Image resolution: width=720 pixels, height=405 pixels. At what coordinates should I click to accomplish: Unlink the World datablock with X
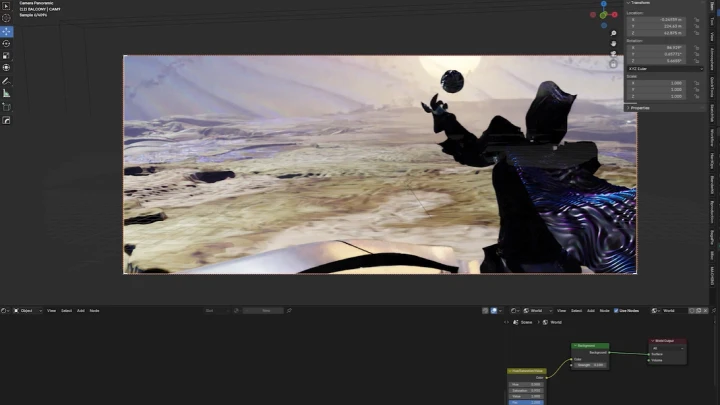(x=706, y=311)
